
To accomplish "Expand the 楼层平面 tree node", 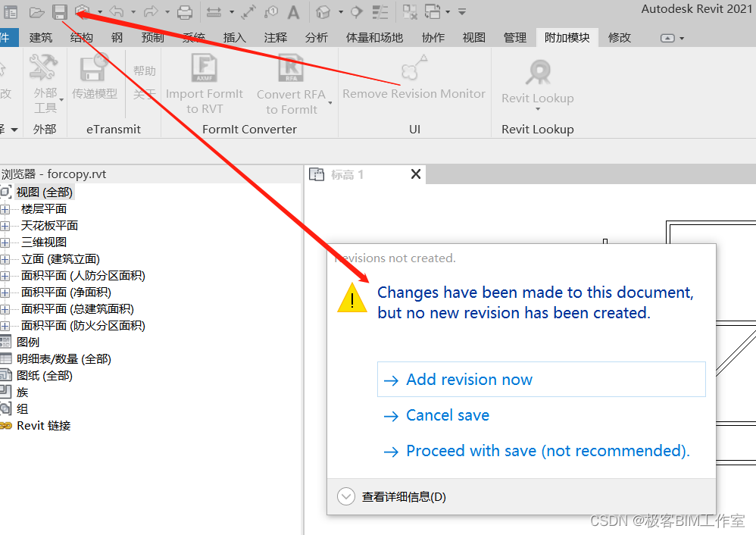I will pos(5,209).
